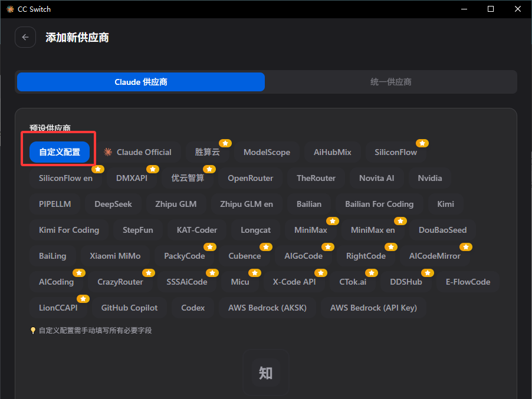The height and width of the screenshot is (399, 532).
Task: Choose the E-FlowCode preset
Action: click(468, 282)
